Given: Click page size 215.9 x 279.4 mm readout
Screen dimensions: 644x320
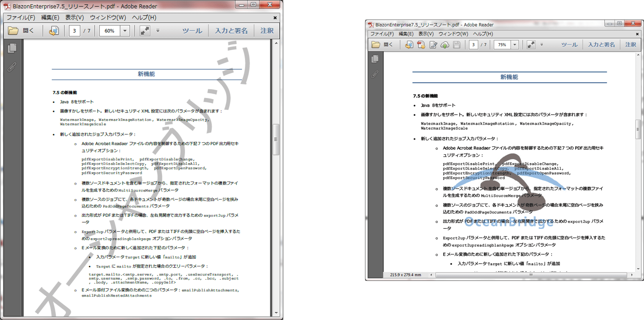Looking at the screenshot, I should point(405,275).
